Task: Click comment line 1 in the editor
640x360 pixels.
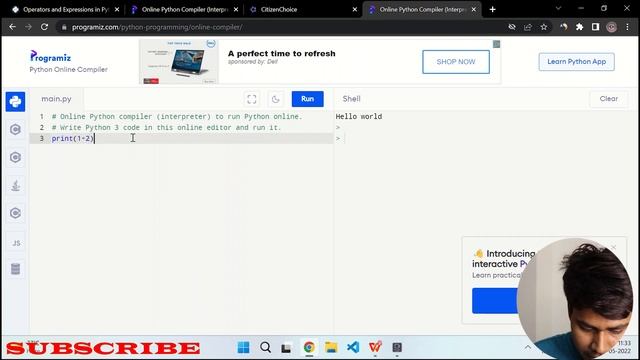Action: pyautogui.click(x=177, y=116)
